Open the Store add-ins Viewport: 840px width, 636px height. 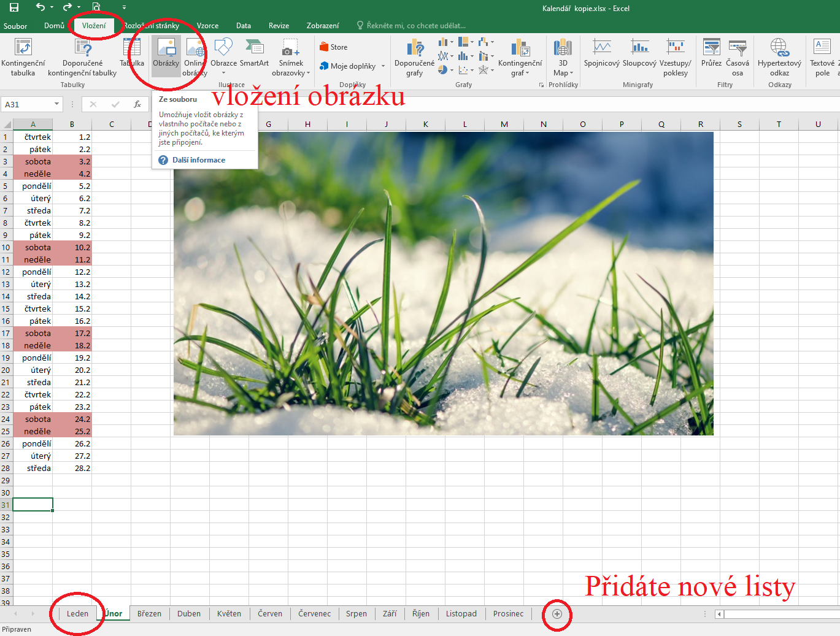[x=333, y=47]
